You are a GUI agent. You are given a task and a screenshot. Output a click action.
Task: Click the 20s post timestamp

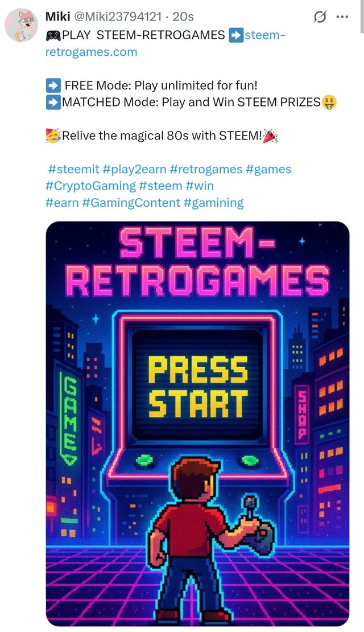pyautogui.click(x=183, y=17)
